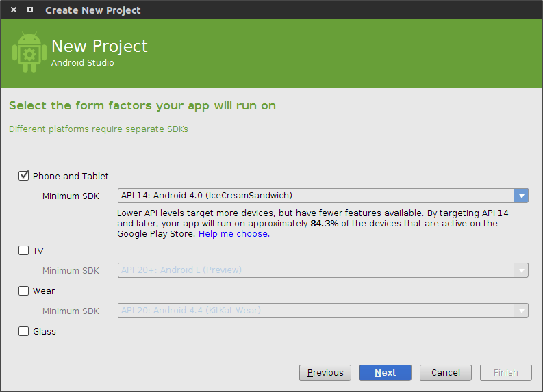Click the 'API 14: Android 4.0 (IceCreamSandwich)' value
The width and height of the screenshot is (543, 392).
click(207, 196)
